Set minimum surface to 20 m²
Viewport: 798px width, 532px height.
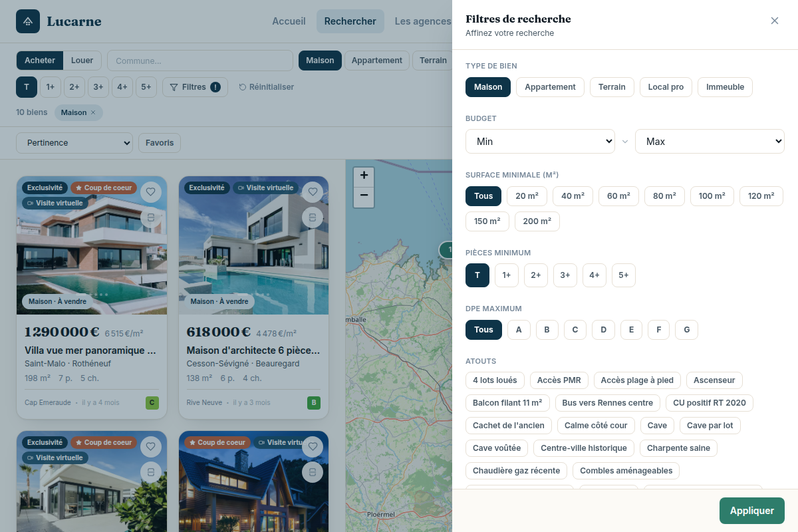[527, 196]
